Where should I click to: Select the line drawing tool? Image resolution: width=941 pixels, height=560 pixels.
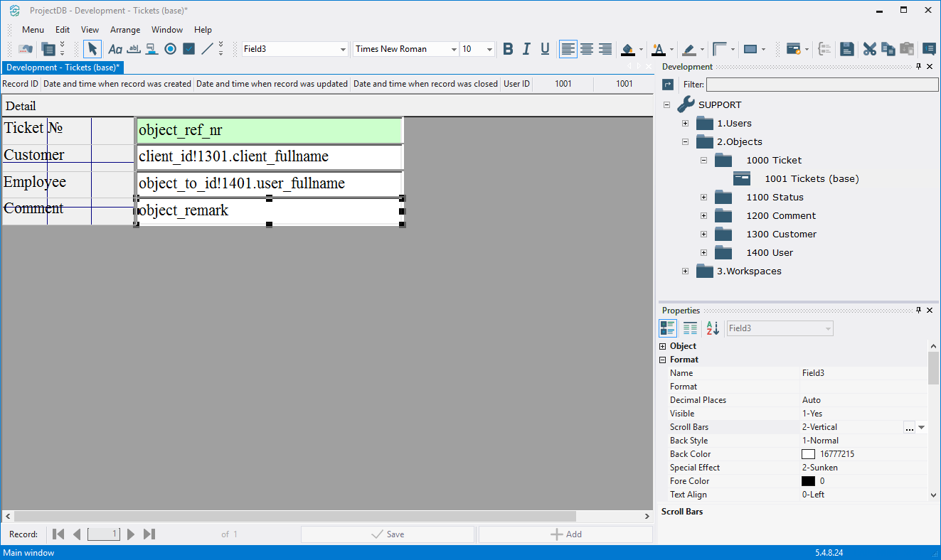[x=207, y=49]
